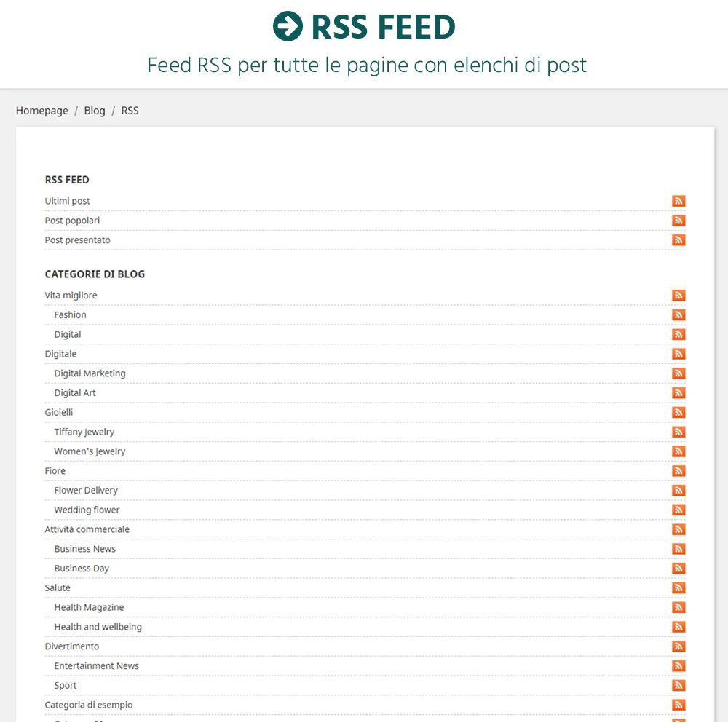Image resolution: width=728 pixels, height=728 pixels.
Task: Select the Digital Art category
Action: coord(75,393)
